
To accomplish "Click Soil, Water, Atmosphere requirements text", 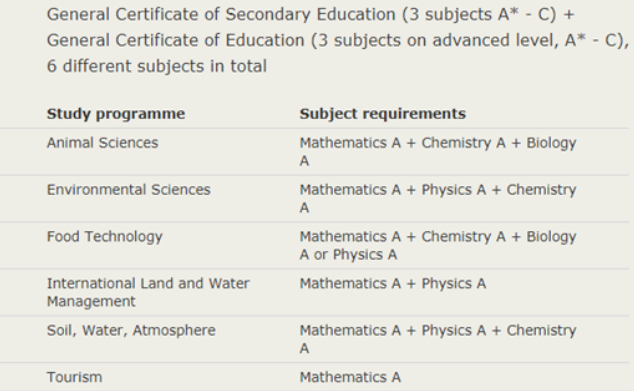I will [438, 339].
